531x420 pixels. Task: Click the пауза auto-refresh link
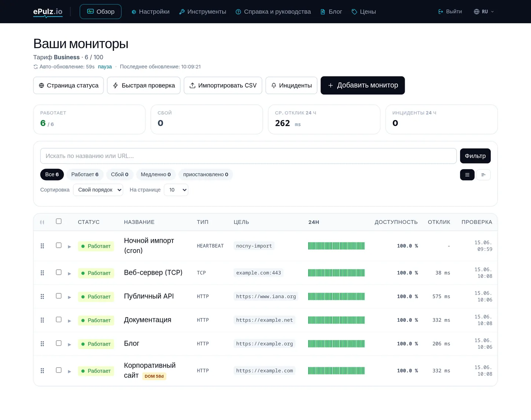click(x=105, y=67)
